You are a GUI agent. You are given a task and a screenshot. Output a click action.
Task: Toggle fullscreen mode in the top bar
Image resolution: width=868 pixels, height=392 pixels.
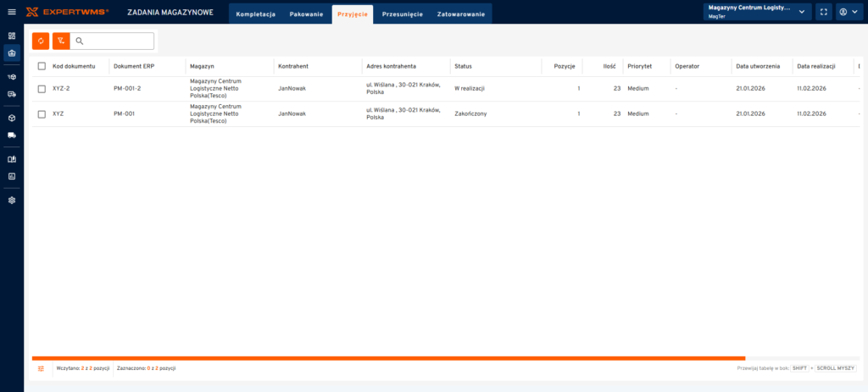824,12
